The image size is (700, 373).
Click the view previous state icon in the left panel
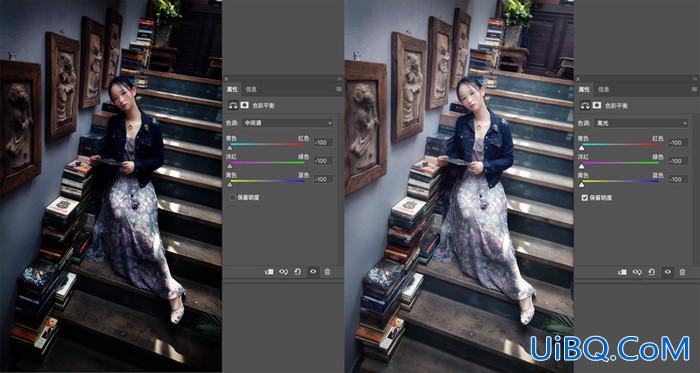(x=283, y=271)
